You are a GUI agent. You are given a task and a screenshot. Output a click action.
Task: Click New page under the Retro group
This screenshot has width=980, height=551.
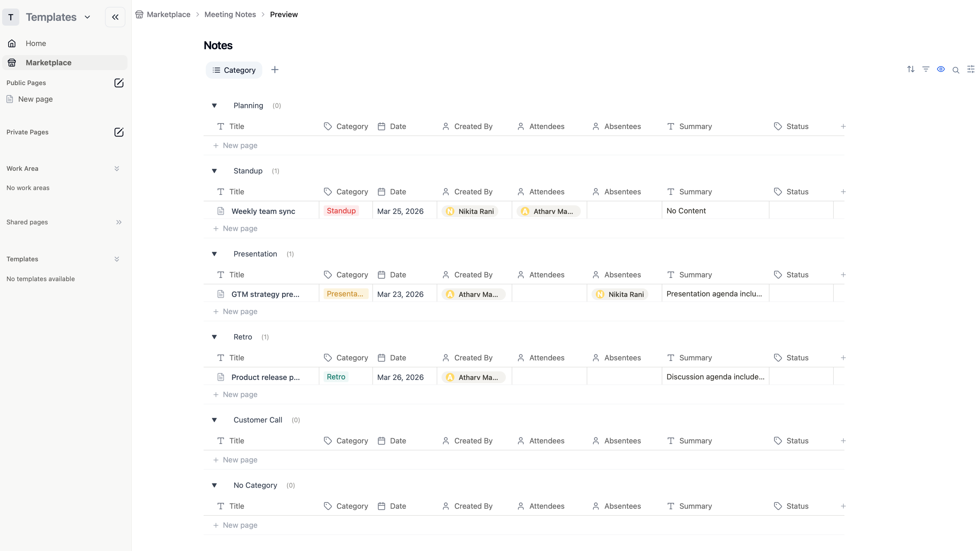pos(240,394)
